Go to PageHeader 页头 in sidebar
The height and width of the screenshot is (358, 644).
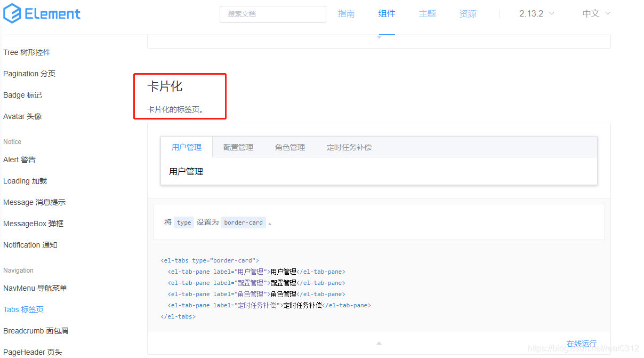(33, 352)
